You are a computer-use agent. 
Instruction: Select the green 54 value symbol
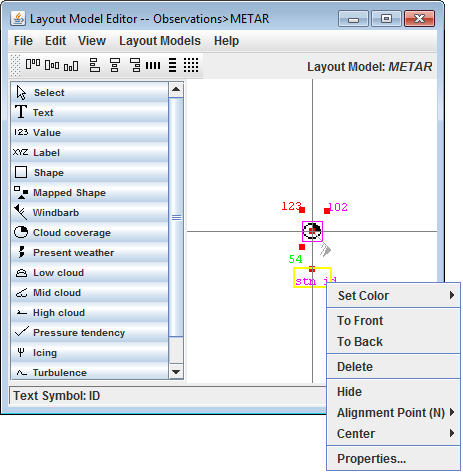[295, 259]
